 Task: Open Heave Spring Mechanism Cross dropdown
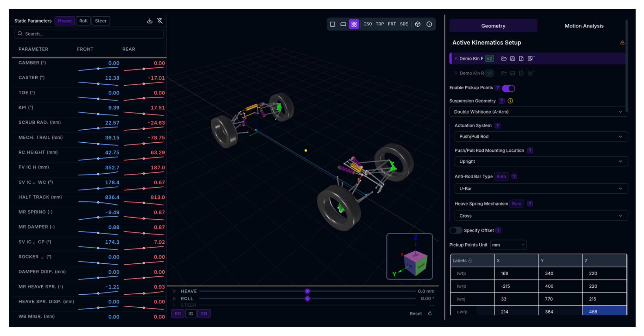point(541,216)
